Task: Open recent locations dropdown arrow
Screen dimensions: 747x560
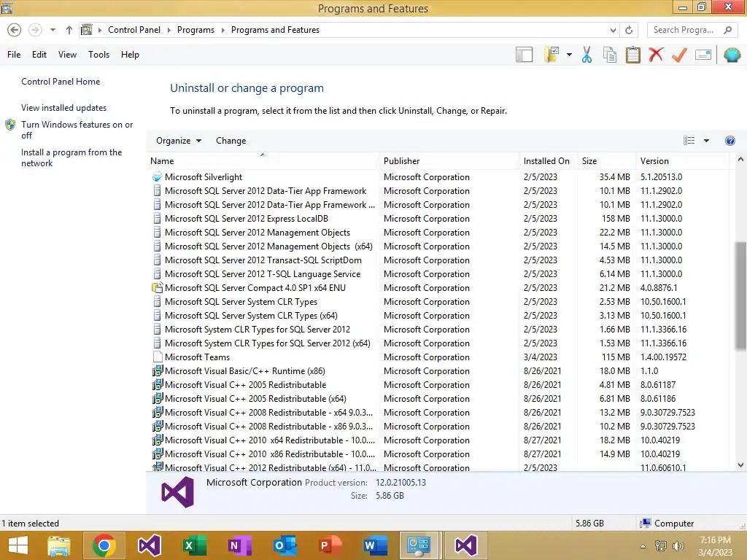Action: (x=53, y=30)
